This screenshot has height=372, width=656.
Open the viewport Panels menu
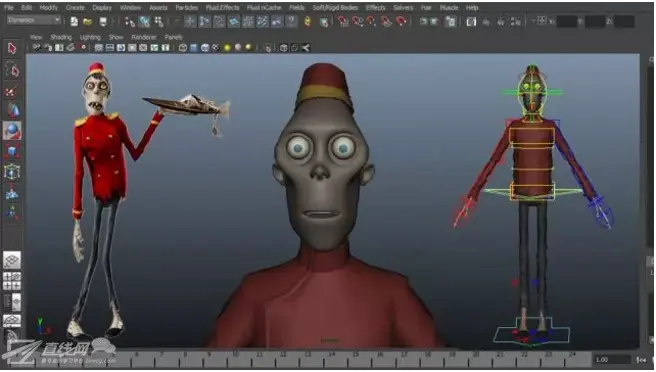coord(173,37)
